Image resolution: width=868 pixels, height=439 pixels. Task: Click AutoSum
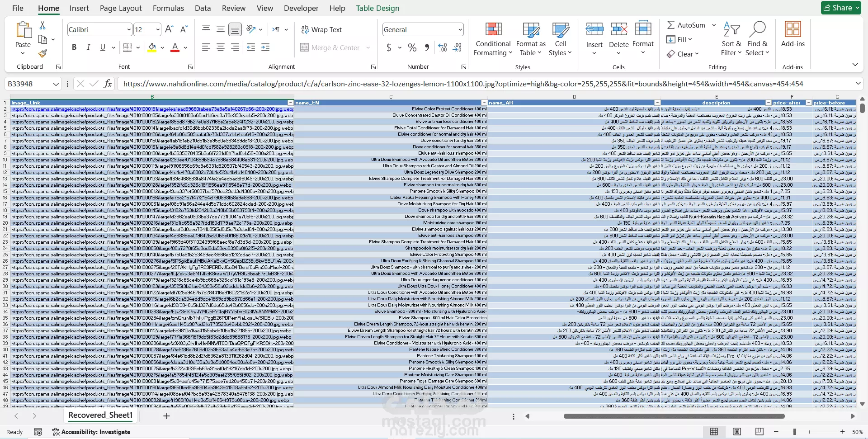[x=686, y=25]
